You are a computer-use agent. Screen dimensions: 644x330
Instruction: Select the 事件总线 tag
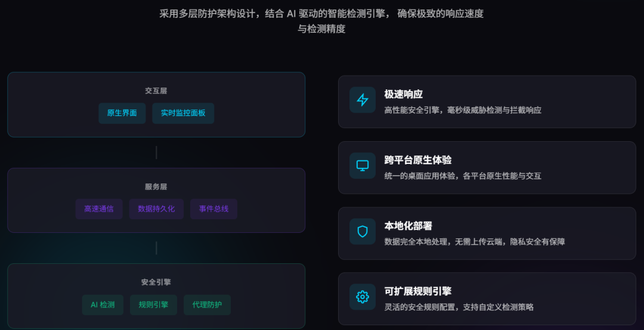(x=213, y=209)
